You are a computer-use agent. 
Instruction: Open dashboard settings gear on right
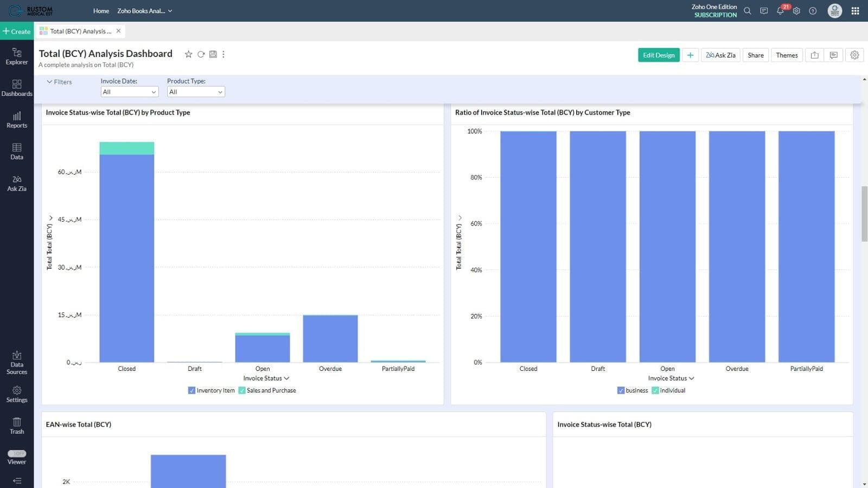point(854,55)
